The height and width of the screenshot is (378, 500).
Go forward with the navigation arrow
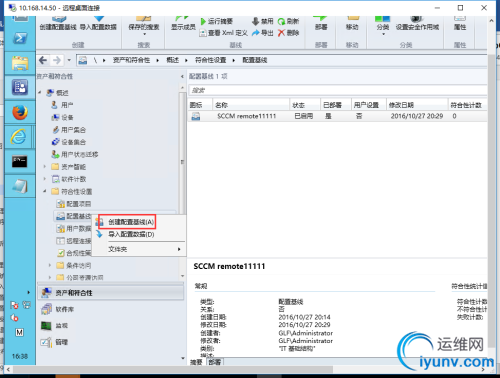57,60
